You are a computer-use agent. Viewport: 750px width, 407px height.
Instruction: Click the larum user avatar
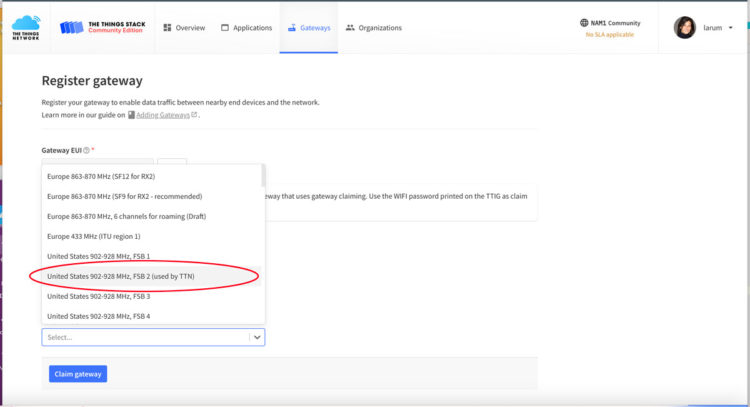click(x=685, y=28)
